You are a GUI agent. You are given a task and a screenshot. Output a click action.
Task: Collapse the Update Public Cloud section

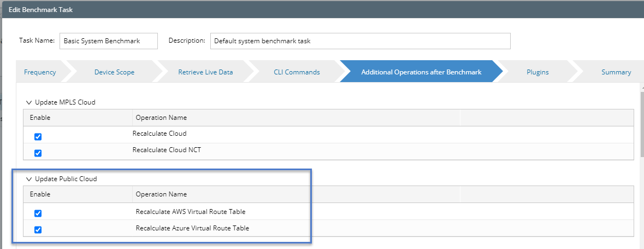pos(29,179)
